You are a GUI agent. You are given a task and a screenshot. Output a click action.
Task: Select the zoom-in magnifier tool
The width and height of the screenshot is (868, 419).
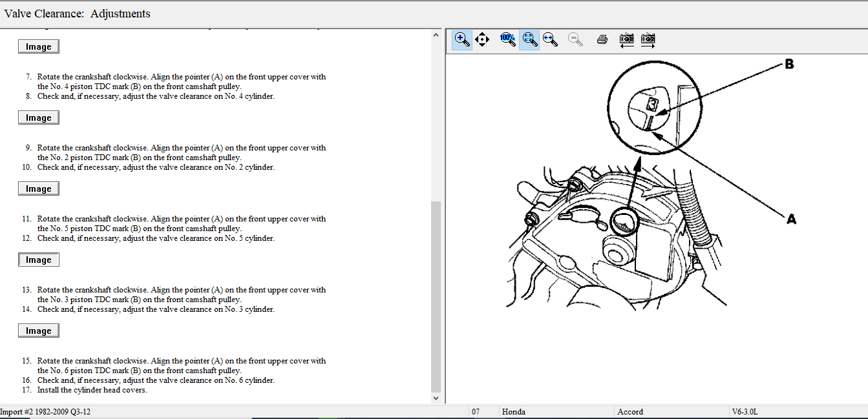tap(462, 39)
